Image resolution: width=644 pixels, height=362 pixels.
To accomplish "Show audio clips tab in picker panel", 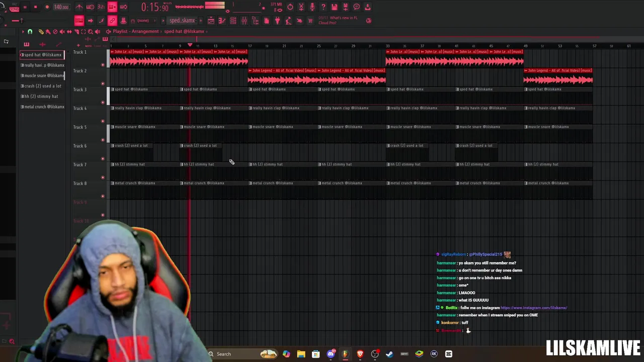I will 42,45.
